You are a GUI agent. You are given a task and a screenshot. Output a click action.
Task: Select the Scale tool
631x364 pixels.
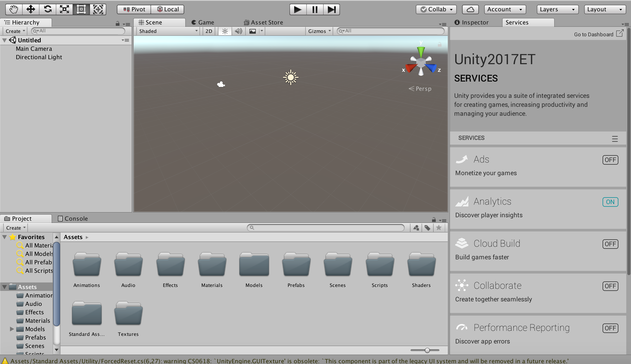64,9
